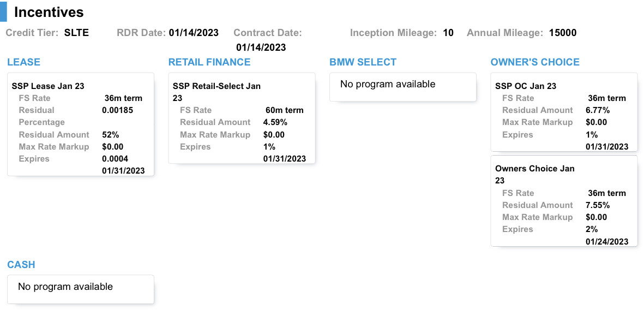Click No program available under BMW Select
This screenshot has width=644, height=315.
(388, 84)
